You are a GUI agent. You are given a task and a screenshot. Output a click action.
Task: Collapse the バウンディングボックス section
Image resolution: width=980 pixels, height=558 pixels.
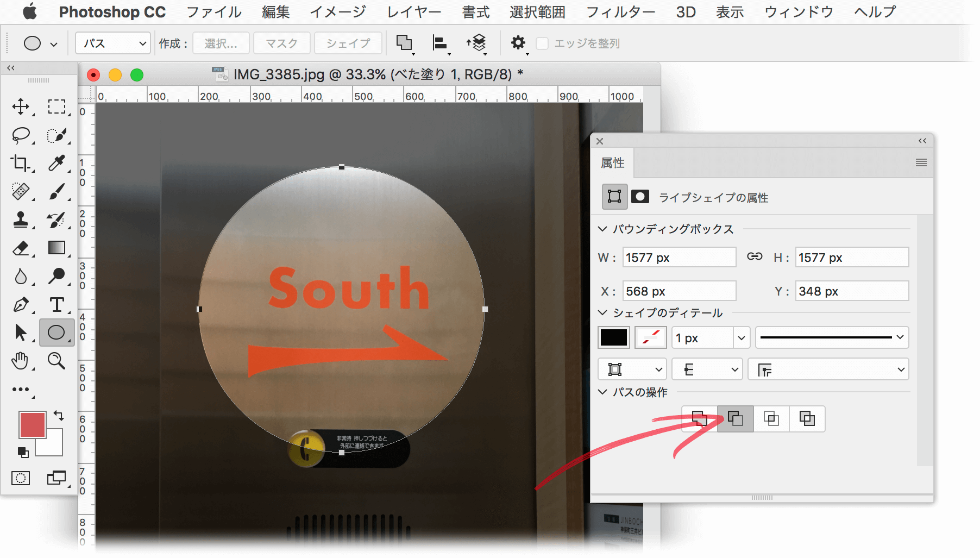602,229
